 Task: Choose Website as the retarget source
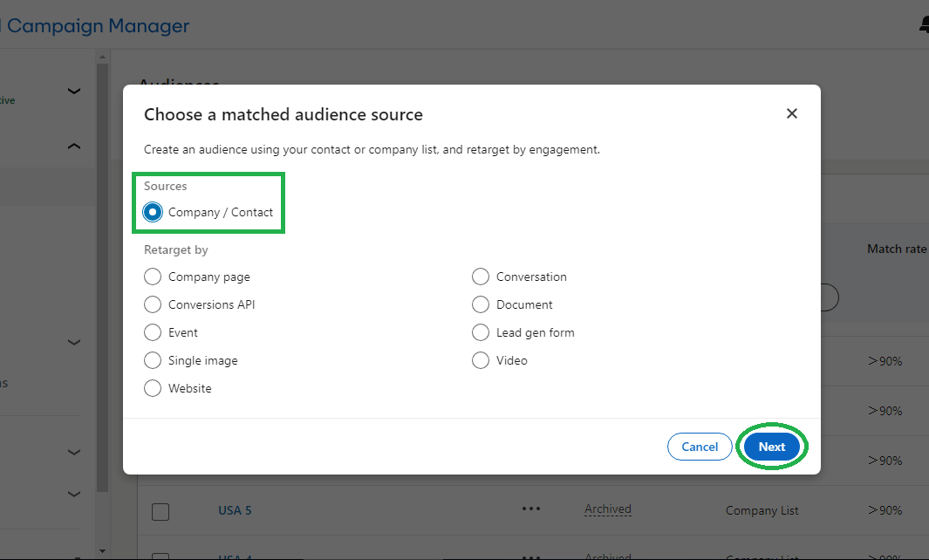point(153,388)
